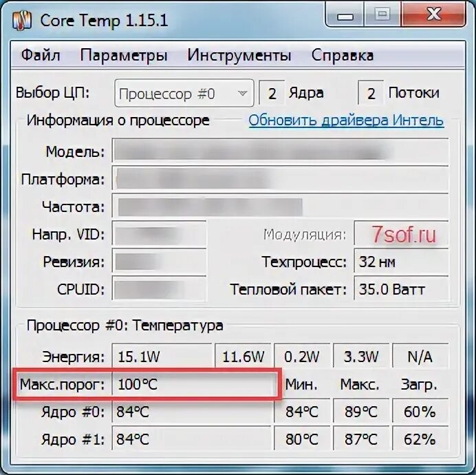
Task: Click the Загр. column header
Action: [419, 385]
